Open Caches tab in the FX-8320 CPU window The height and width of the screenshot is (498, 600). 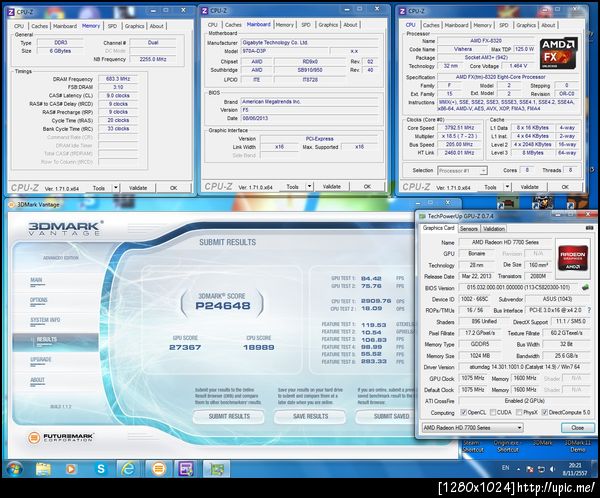431,25
